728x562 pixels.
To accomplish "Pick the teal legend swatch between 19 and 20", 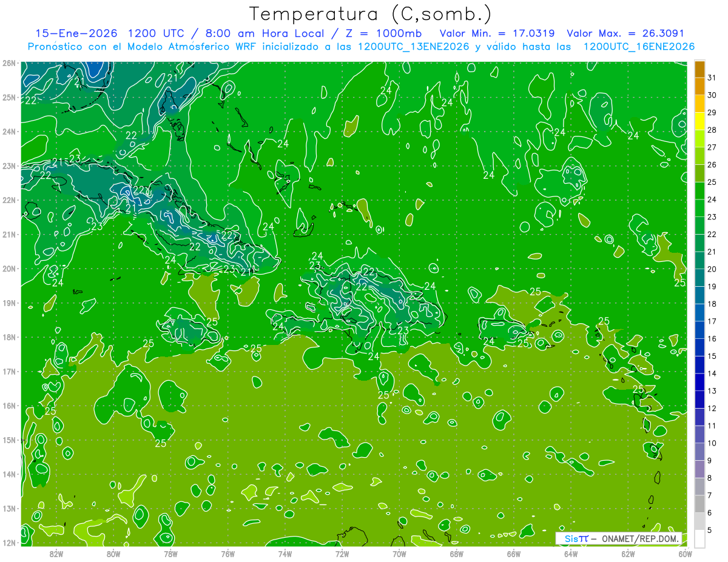I will [699, 278].
